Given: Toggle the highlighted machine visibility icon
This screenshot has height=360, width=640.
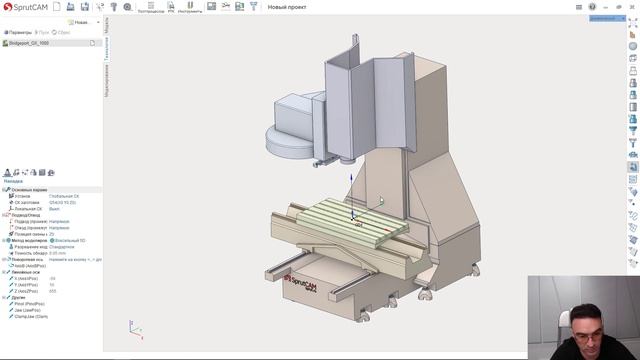Looking at the screenshot, I should click(633, 167).
